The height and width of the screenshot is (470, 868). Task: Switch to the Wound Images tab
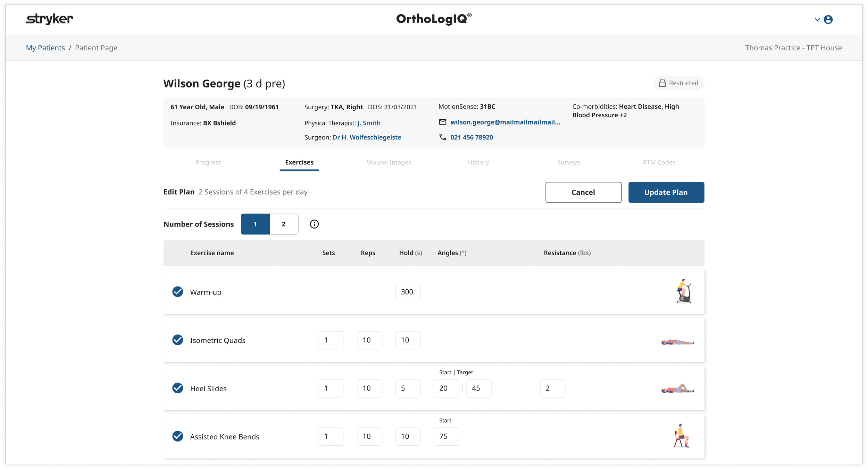(389, 162)
